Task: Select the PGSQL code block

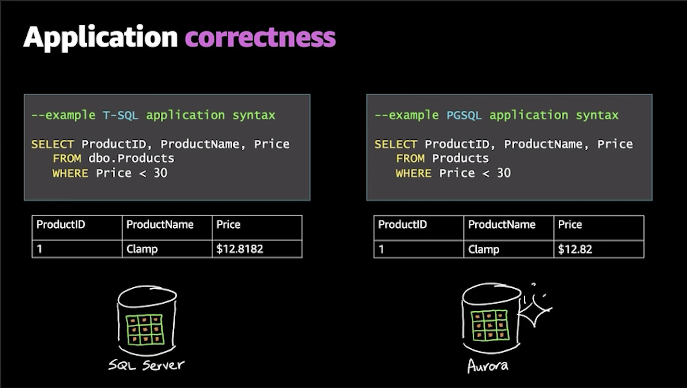Action: click(x=509, y=148)
